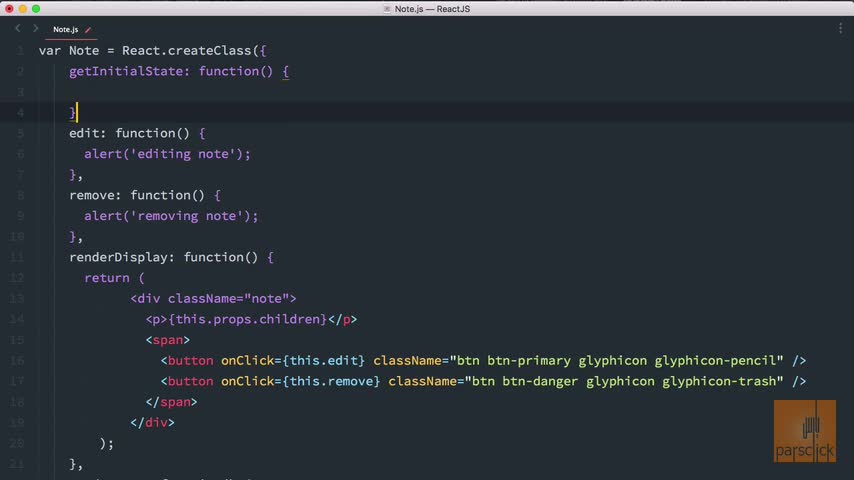Select the Note.js tab
This screenshot has width=854, height=480.
[x=65, y=29]
